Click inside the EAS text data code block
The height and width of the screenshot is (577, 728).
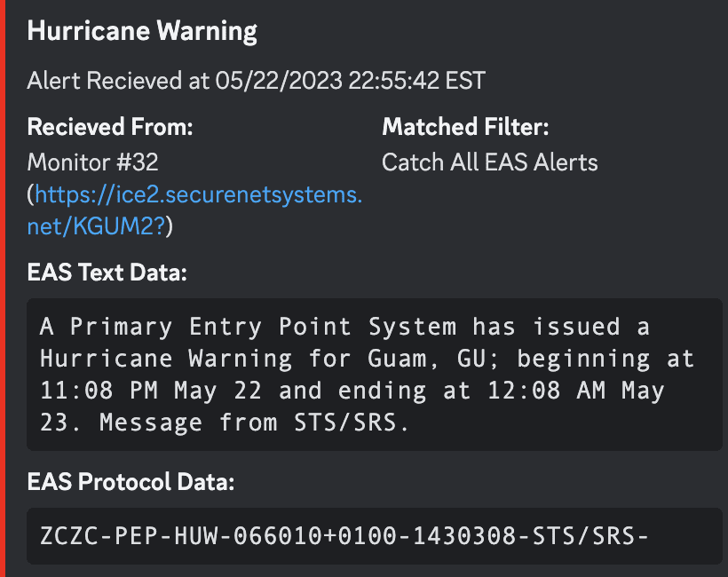click(x=375, y=375)
